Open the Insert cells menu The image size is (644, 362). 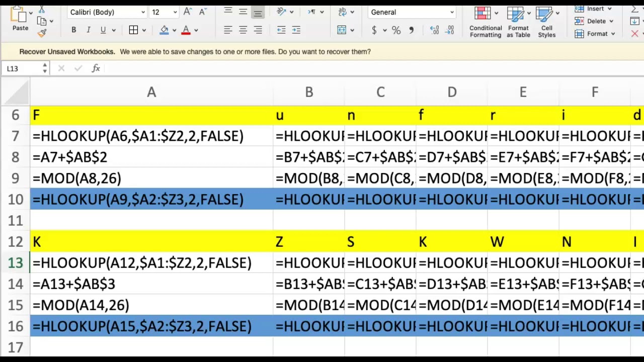tap(594, 9)
